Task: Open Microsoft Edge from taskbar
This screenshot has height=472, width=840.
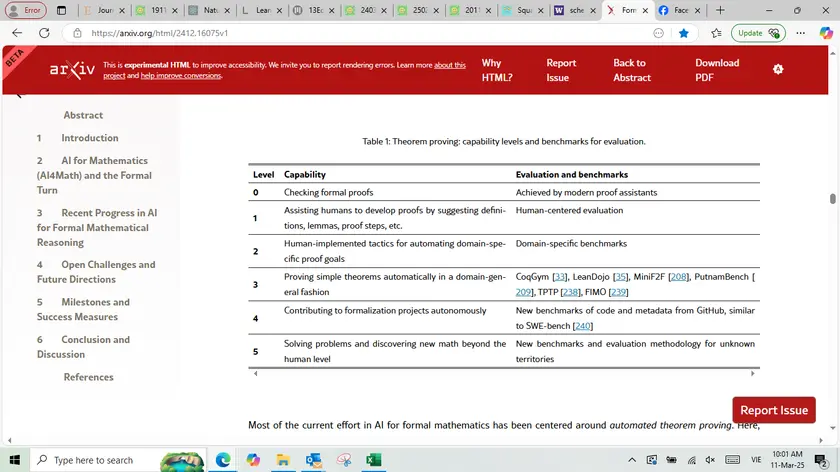Action: coord(223,460)
